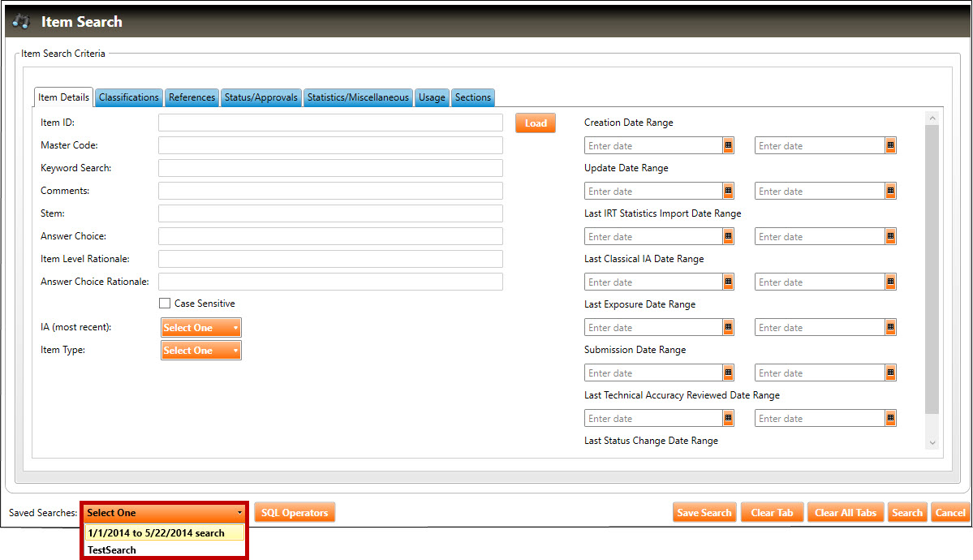The height and width of the screenshot is (560, 973).
Task: Open calendar for Last Technical Accuracy Reviewed end date
Action: tap(890, 418)
